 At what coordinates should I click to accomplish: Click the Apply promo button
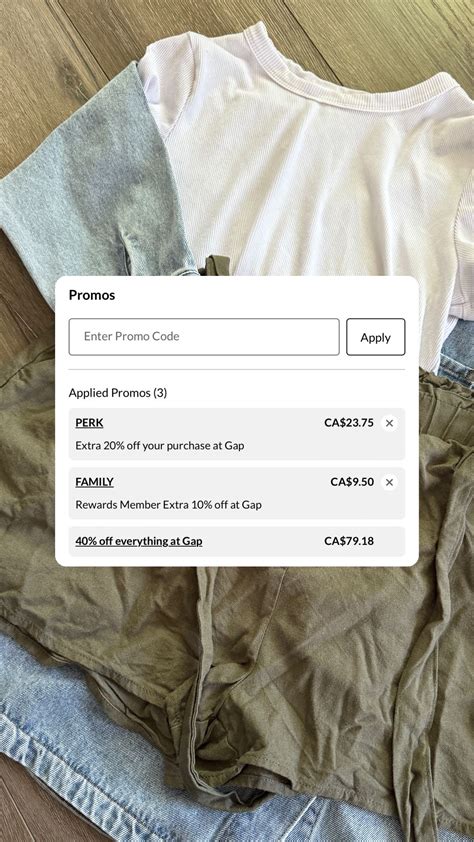click(375, 337)
